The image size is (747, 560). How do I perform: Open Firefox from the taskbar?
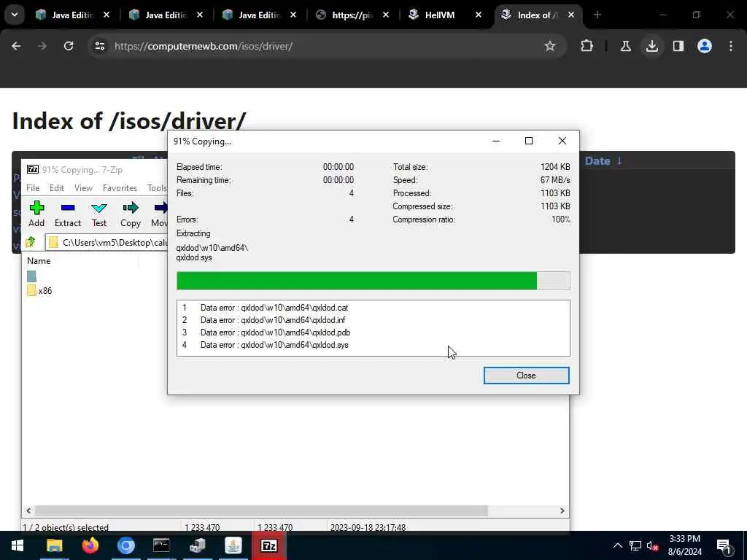click(90, 545)
